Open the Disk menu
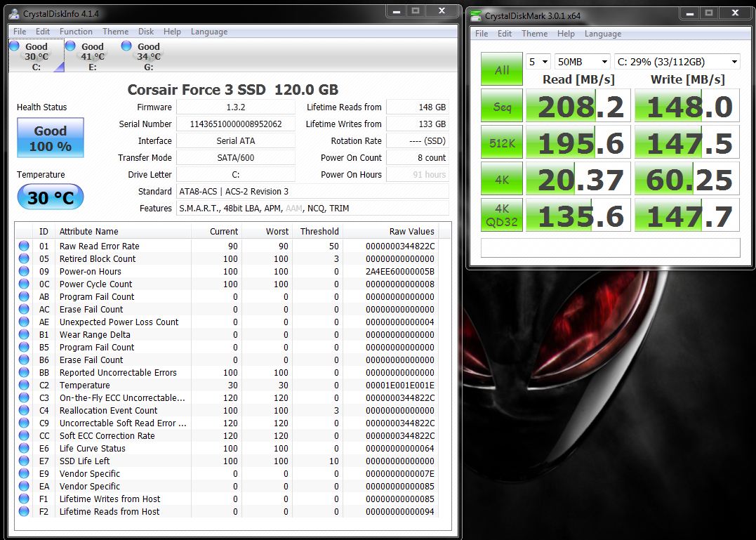Image resolution: width=756 pixels, height=540 pixels. tap(146, 32)
